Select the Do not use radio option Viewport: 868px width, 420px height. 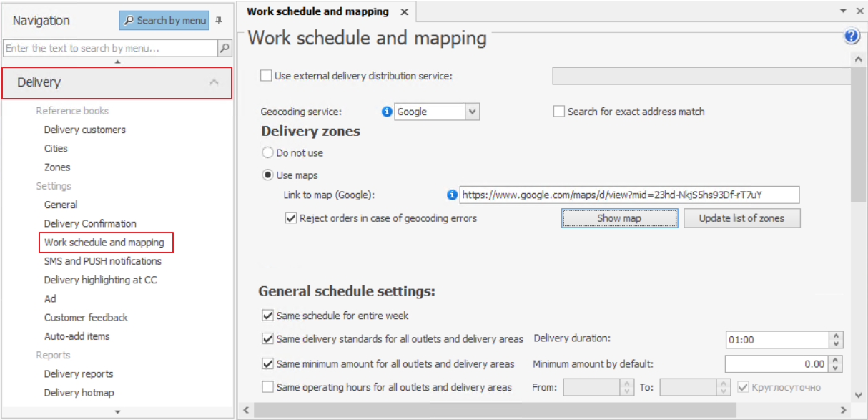point(268,153)
